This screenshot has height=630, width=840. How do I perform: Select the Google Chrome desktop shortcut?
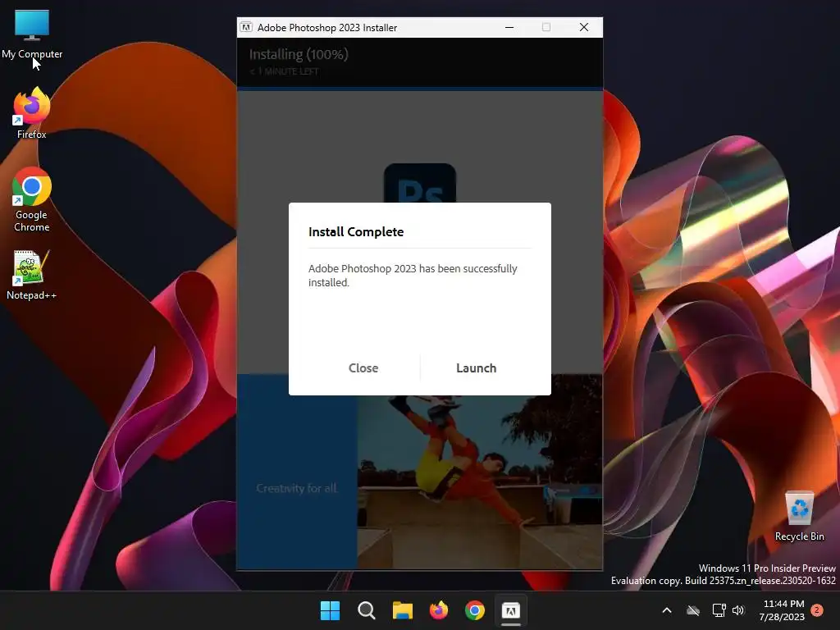click(32, 200)
